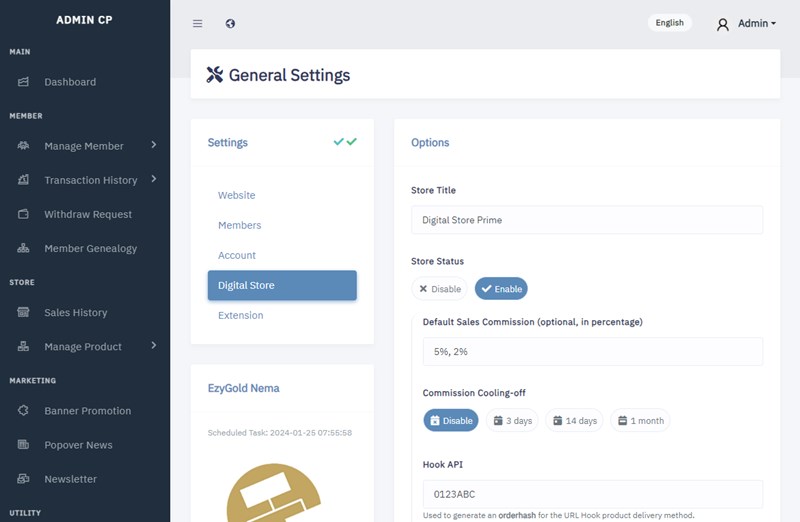The height and width of the screenshot is (522, 800).
Task: Click the Sales History store icon
Action: coord(23,312)
